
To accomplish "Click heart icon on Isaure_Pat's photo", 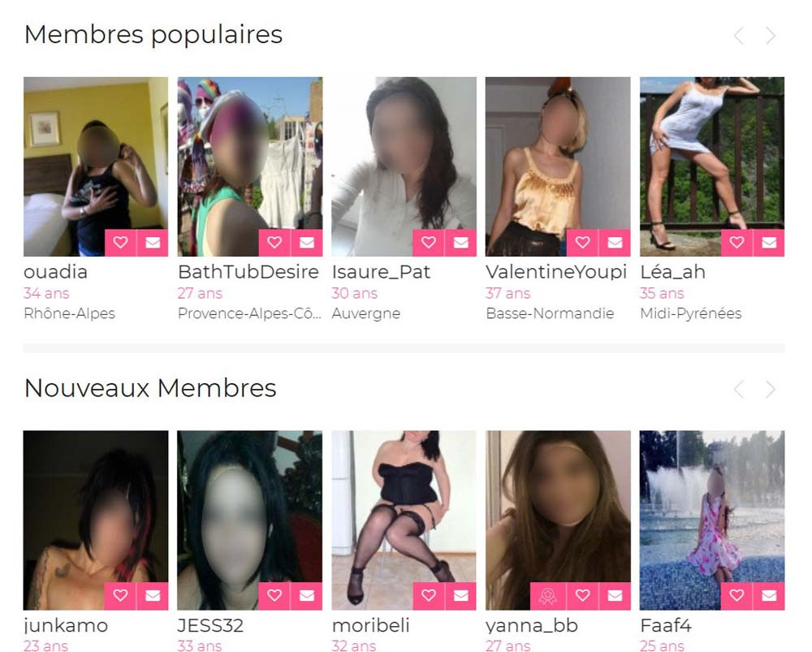I will (x=428, y=242).
